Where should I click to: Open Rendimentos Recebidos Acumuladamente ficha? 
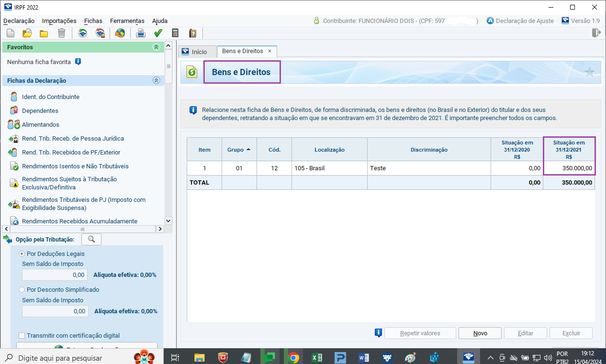[79, 221]
